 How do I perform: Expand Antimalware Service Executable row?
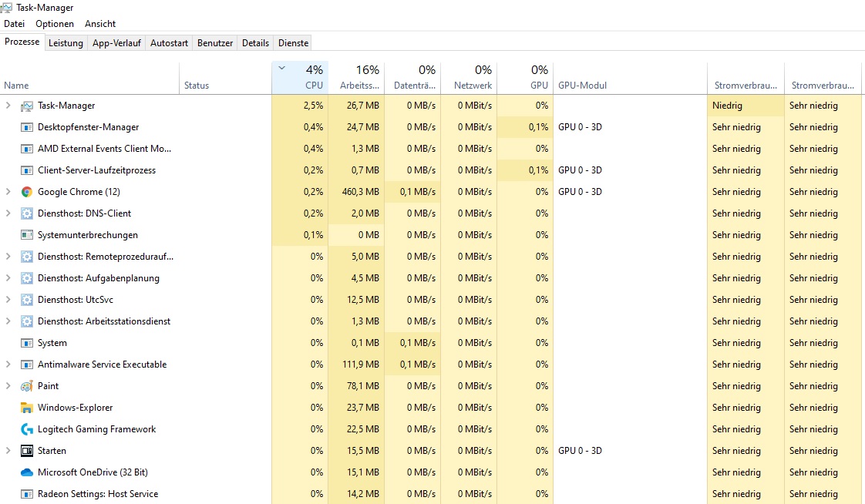click(x=8, y=365)
